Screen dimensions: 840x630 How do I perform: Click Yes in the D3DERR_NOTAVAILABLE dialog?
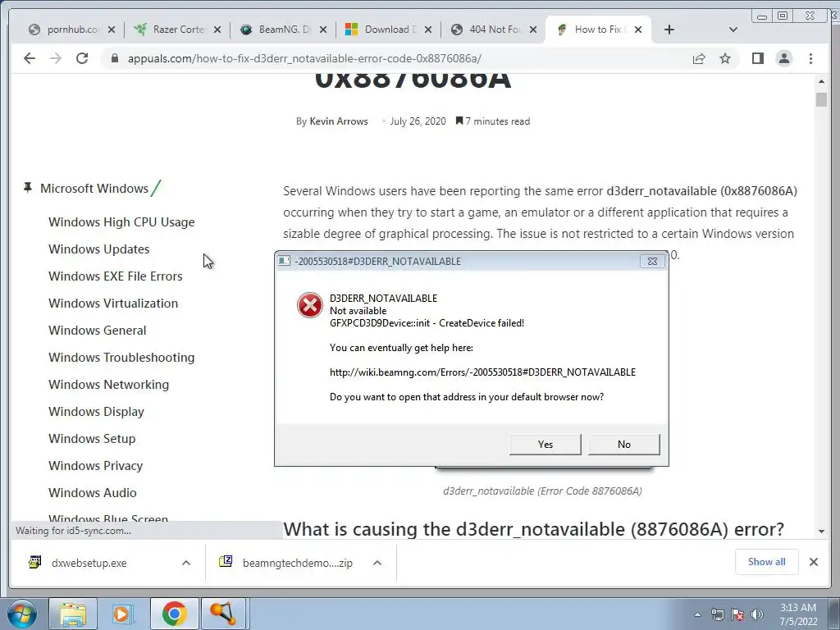tap(546, 444)
